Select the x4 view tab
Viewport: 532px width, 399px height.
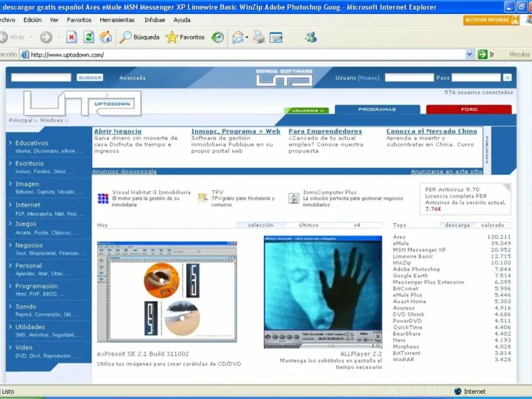pos(357,225)
